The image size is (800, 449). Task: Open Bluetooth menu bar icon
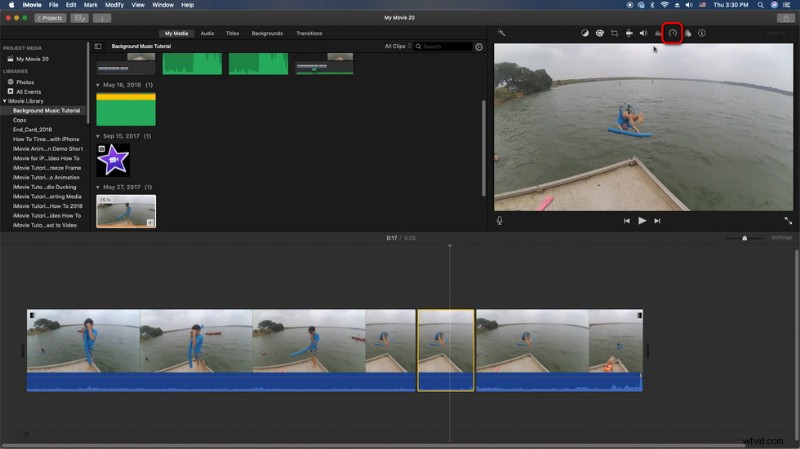click(x=652, y=5)
